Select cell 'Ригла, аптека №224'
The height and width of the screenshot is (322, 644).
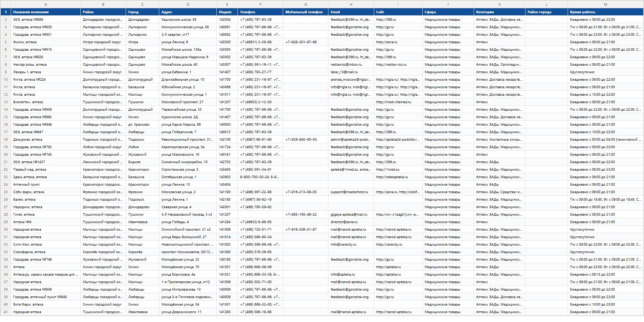pyautogui.click(x=46, y=80)
